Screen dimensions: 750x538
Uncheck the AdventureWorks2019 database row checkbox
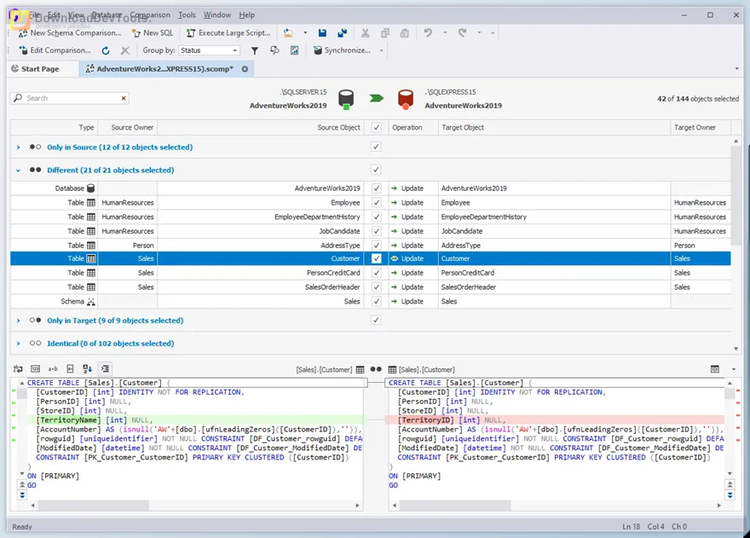pyautogui.click(x=376, y=188)
